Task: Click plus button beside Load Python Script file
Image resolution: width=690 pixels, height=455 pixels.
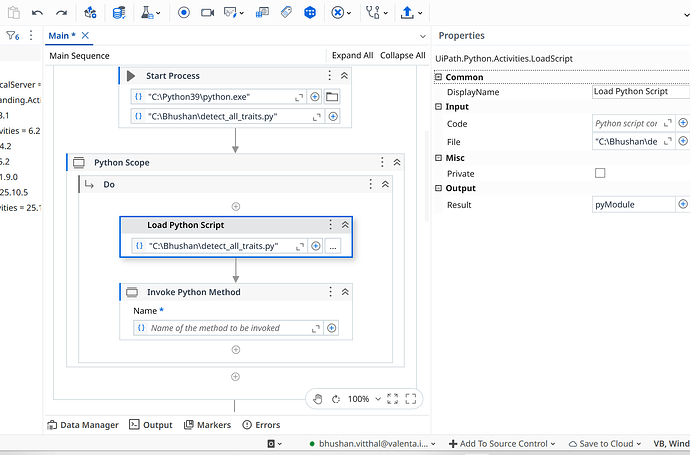Action: pos(316,246)
